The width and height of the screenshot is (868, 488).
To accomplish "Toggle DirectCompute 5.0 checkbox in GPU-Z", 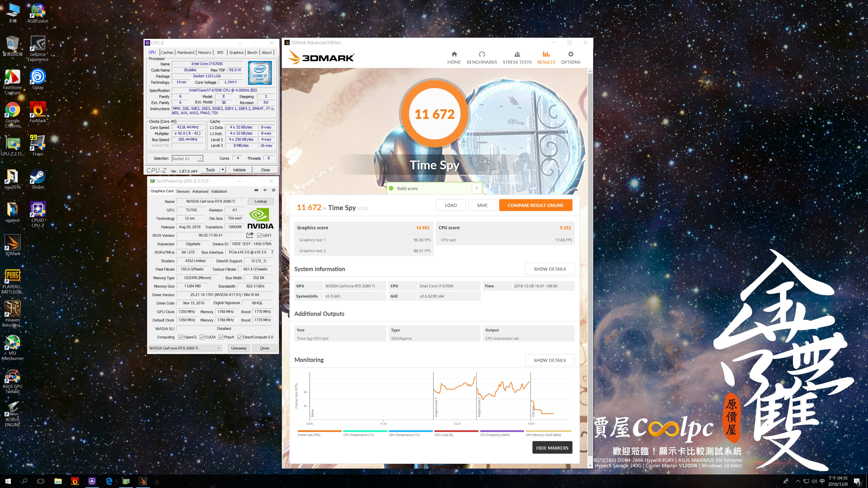I will pos(240,337).
